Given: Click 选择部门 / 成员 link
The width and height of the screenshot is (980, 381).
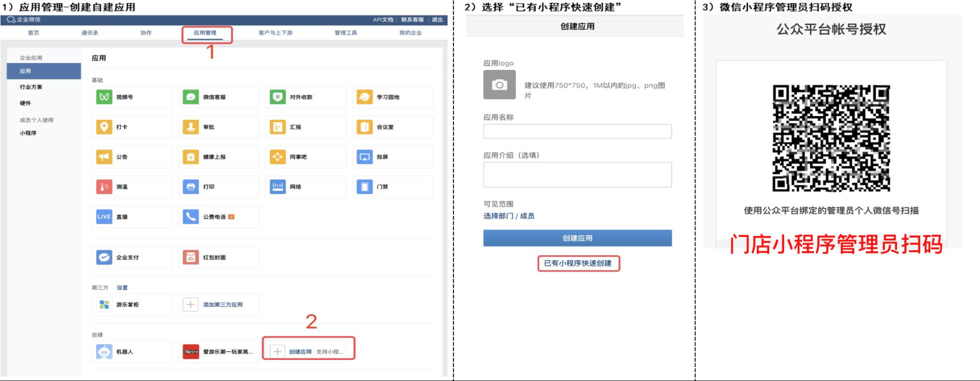Looking at the screenshot, I should (x=509, y=216).
